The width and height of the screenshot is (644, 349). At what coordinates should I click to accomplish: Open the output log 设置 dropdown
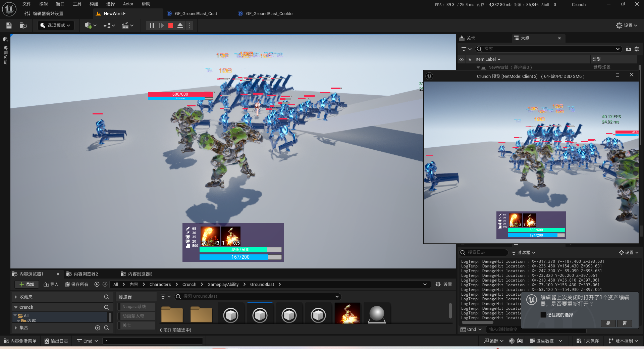coord(629,253)
